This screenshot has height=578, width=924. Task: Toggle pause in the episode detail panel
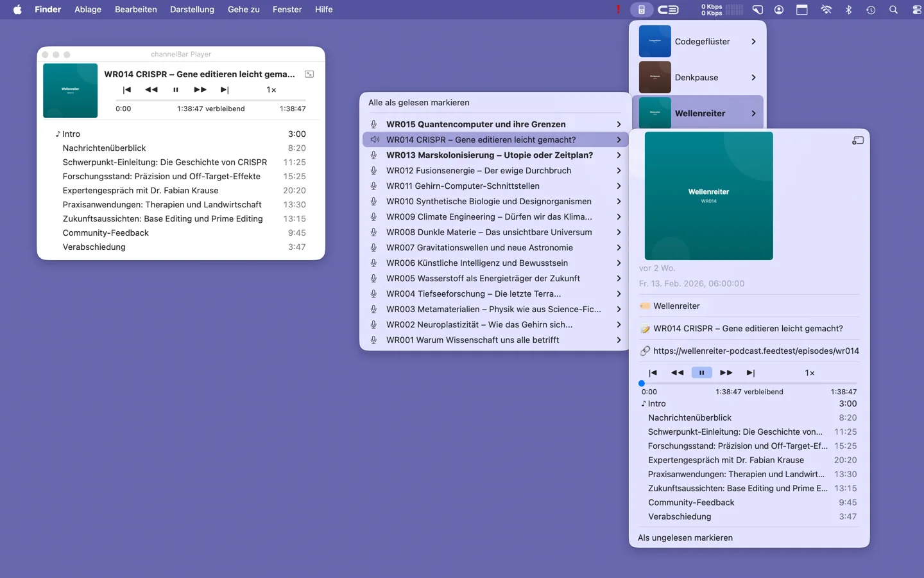click(701, 372)
